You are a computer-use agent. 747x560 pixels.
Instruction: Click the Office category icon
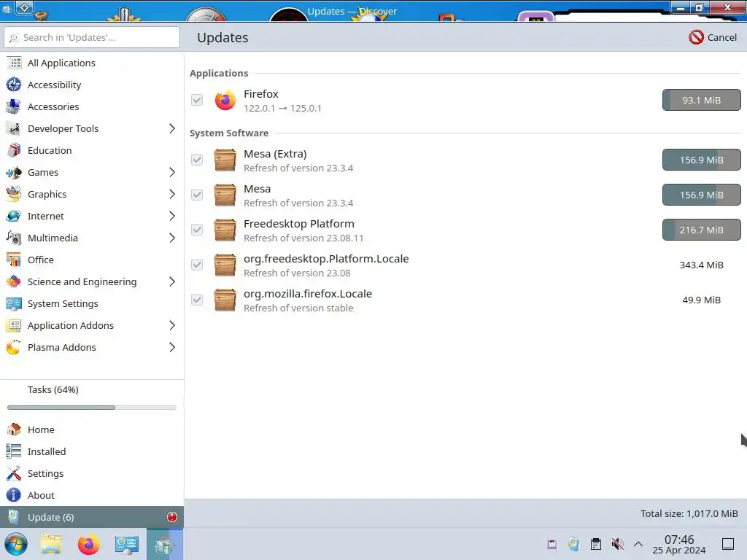point(14,260)
